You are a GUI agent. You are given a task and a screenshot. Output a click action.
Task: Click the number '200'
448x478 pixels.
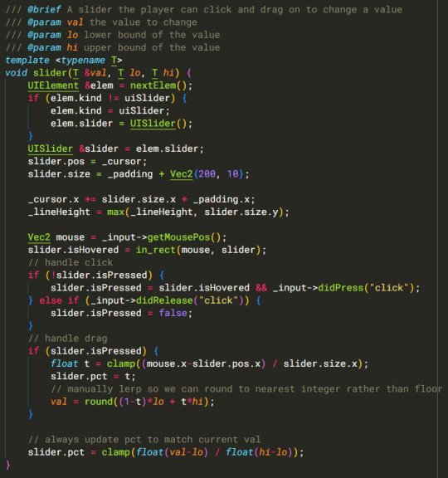(x=207, y=174)
